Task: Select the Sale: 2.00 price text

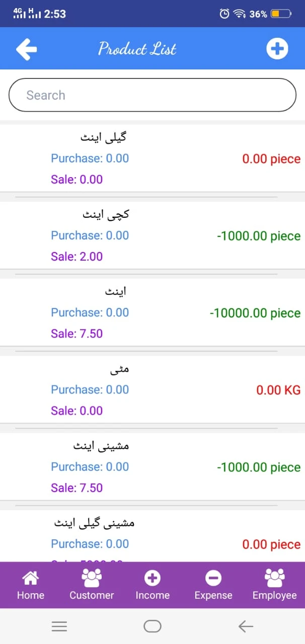Action: 77,257
